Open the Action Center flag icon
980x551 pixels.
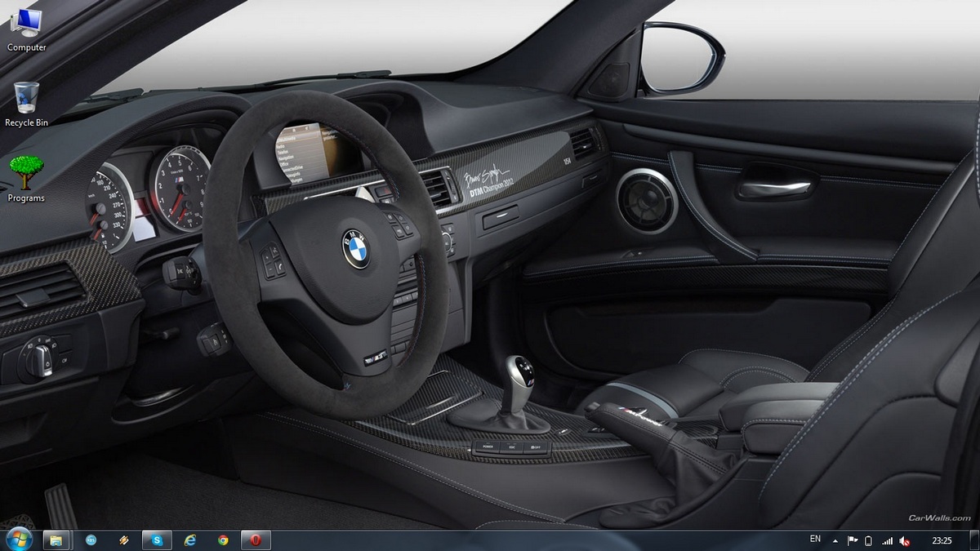pos(852,540)
